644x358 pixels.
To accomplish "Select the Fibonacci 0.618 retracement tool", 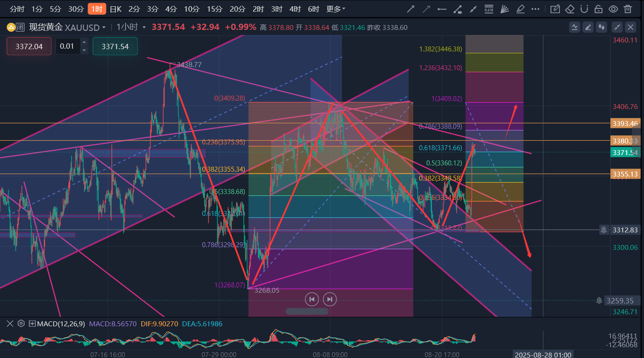I will pos(489,9).
